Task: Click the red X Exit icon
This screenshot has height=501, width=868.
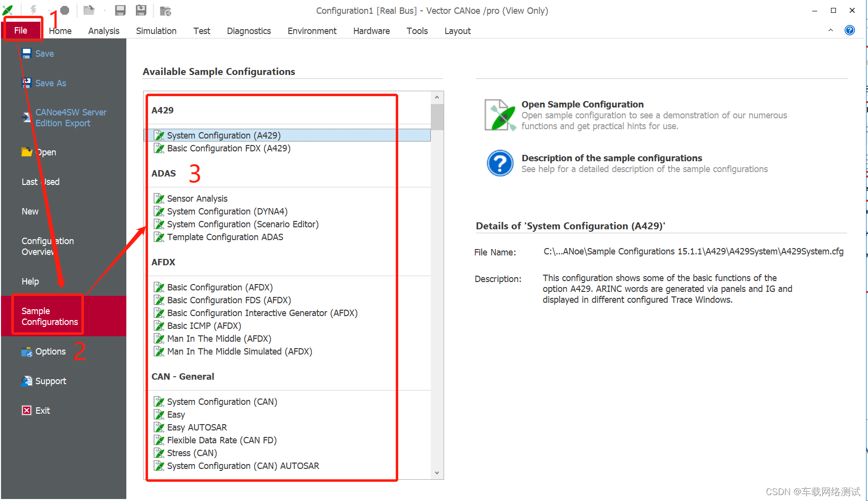Action: click(x=27, y=410)
